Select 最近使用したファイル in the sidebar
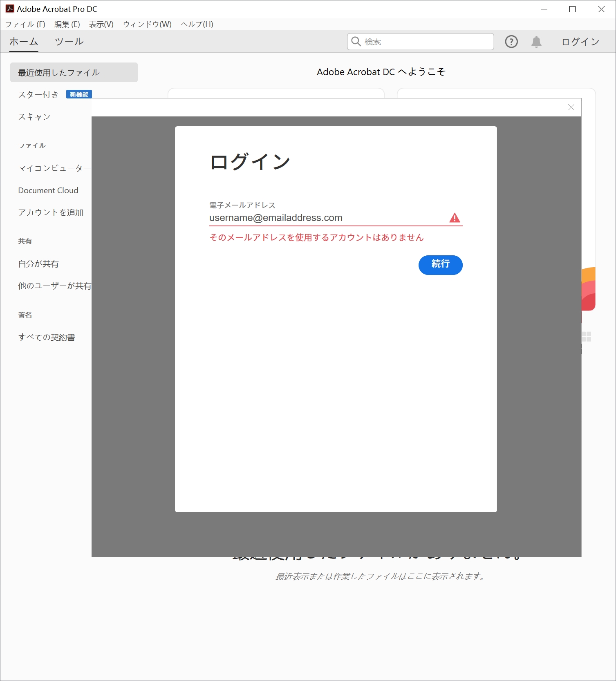Viewport: 616px width, 681px height. 74,72
